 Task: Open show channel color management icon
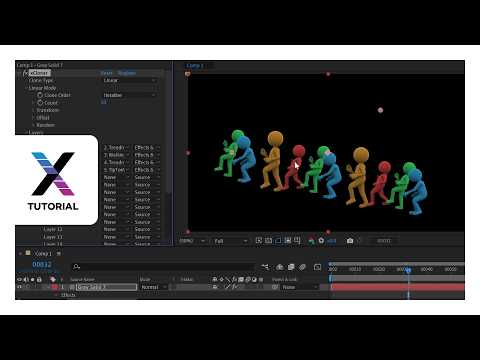coord(311,240)
